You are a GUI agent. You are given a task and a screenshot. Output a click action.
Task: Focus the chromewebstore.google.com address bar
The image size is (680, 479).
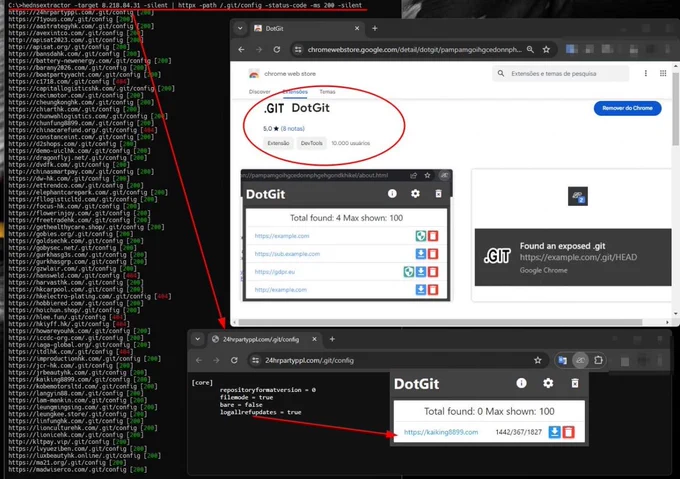pos(414,50)
